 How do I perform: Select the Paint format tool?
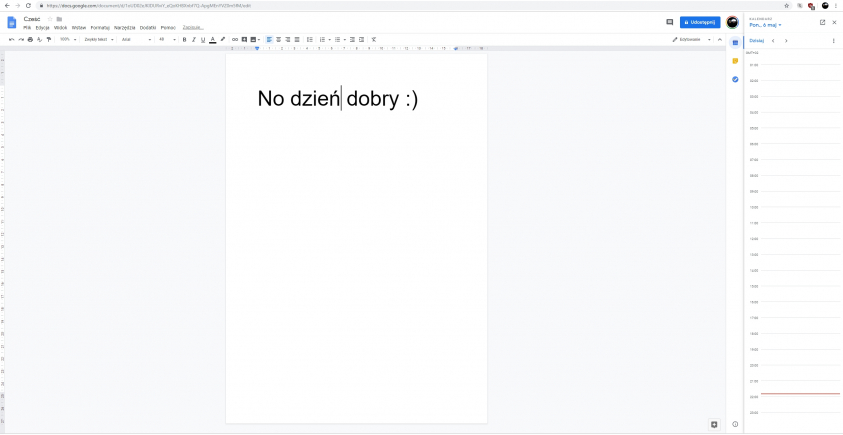(48, 39)
